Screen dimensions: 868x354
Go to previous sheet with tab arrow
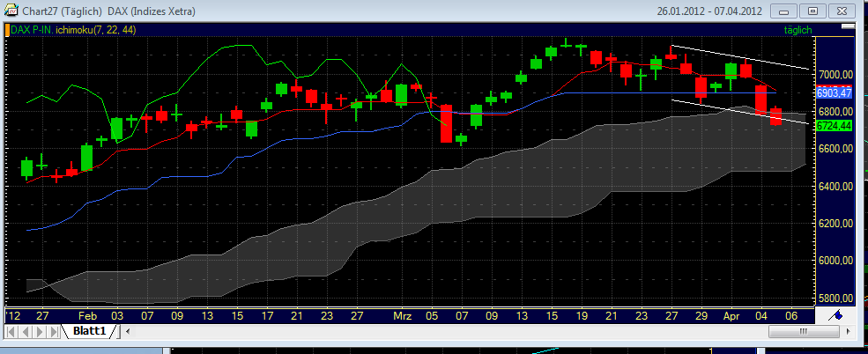(25, 332)
